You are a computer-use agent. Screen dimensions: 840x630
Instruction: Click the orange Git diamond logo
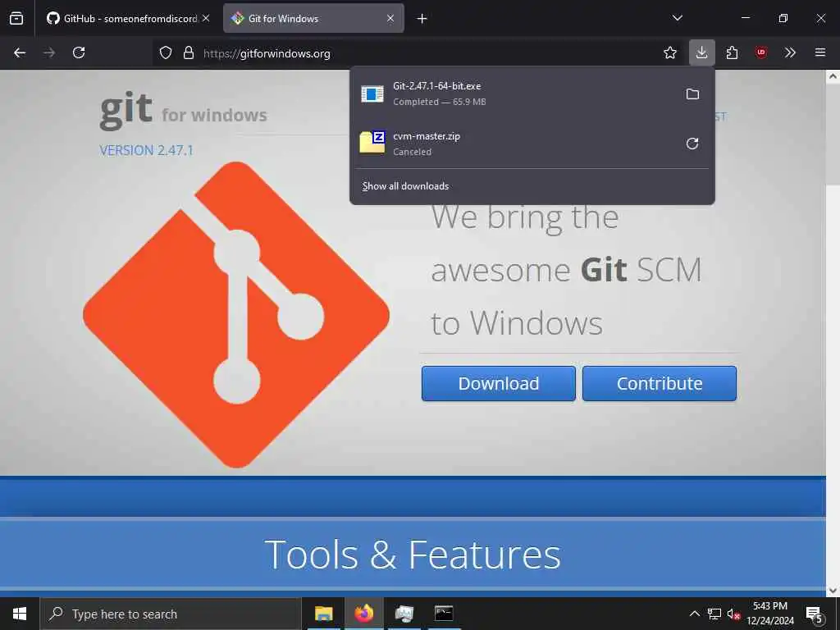coord(236,314)
